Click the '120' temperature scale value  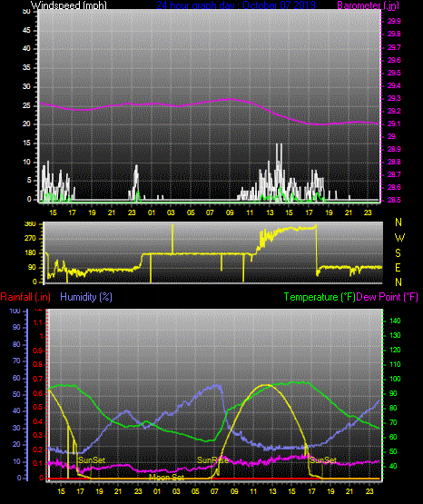395,350
